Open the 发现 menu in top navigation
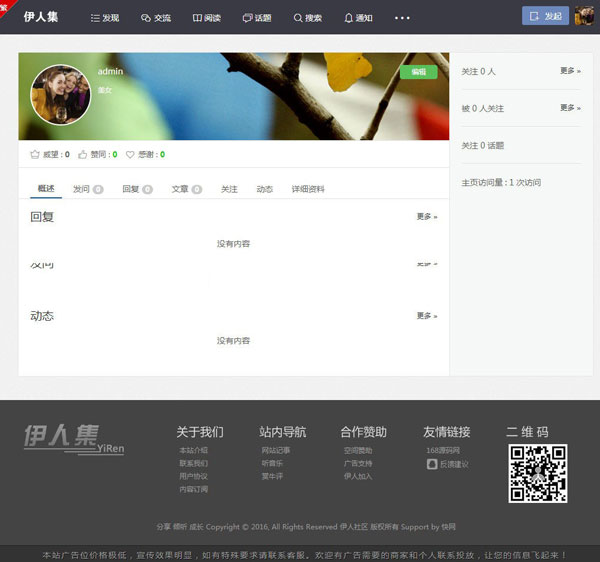 (x=105, y=18)
